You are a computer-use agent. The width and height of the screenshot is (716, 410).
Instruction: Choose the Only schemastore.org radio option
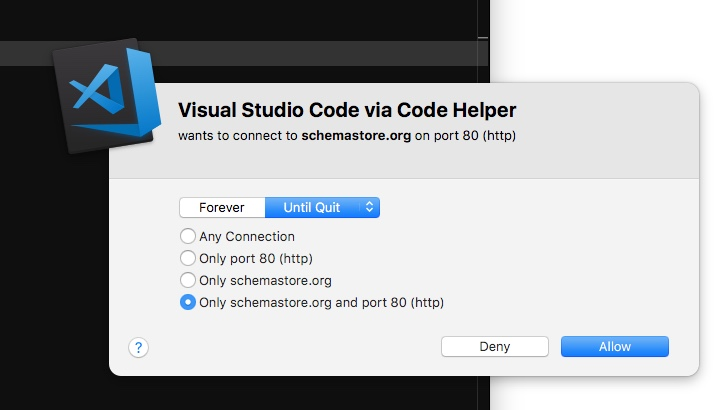point(188,280)
